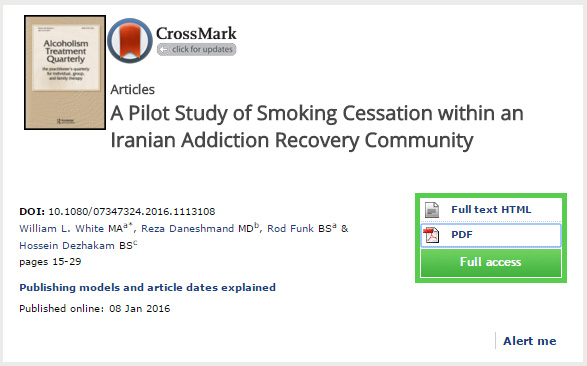This screenshot has width=587, height=366.
Task: Open the Full text HTML link
Action: pos(491,210)
